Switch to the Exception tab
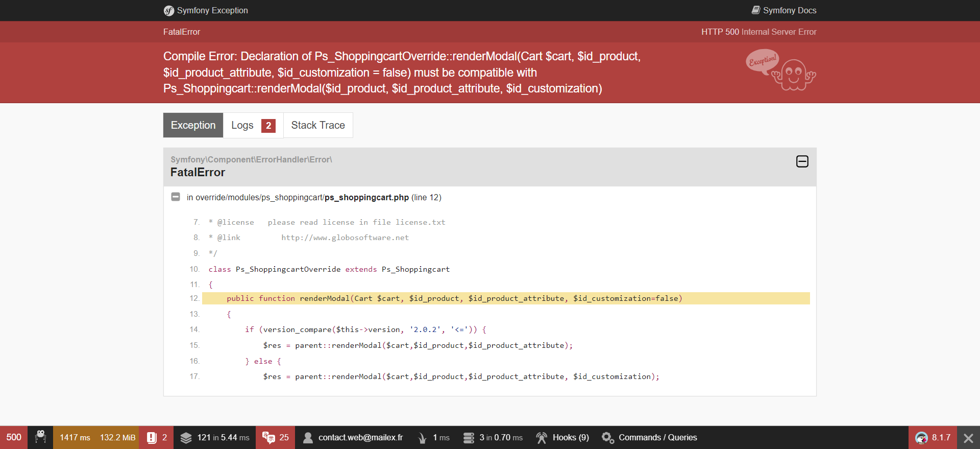Image resolution: width=980 pixels, height=449 pixels. [x=193, y=125]
